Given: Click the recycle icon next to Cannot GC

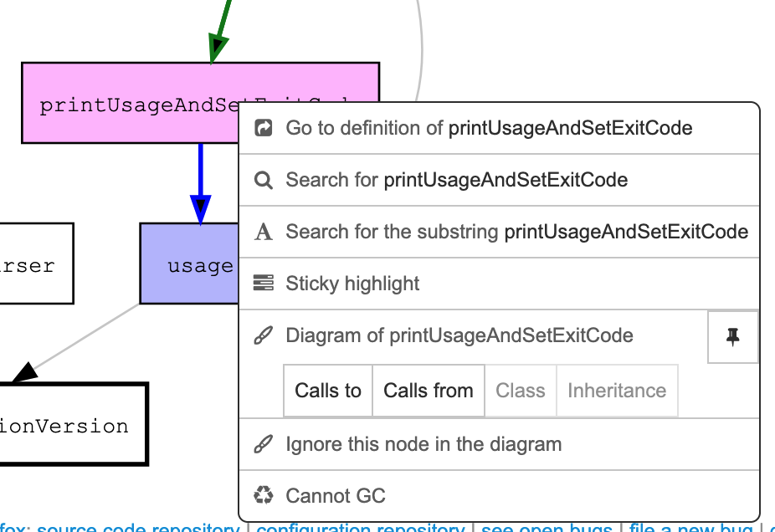Looking at the screenshot, I should (x=264, y=496).
